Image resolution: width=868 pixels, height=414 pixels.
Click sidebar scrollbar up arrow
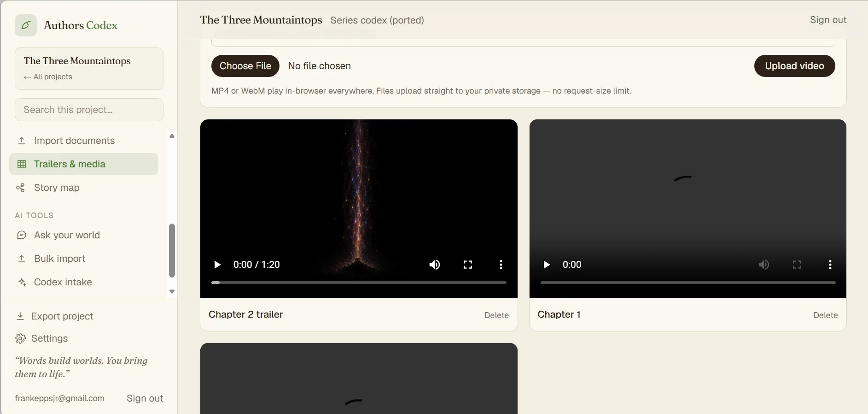pyautogui.click(x=172, y=136)
